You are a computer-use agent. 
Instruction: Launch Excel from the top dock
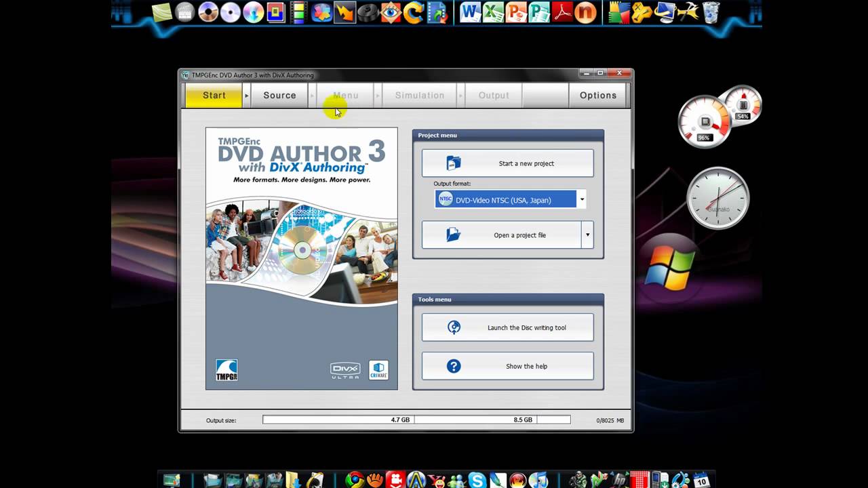coord(493,12)
